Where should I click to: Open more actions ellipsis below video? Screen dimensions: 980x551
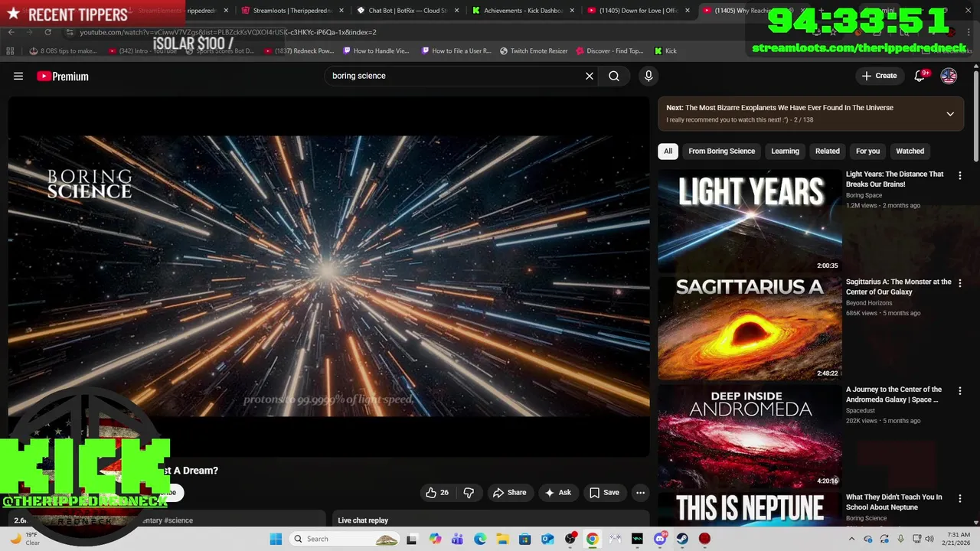tap(641, 493)
